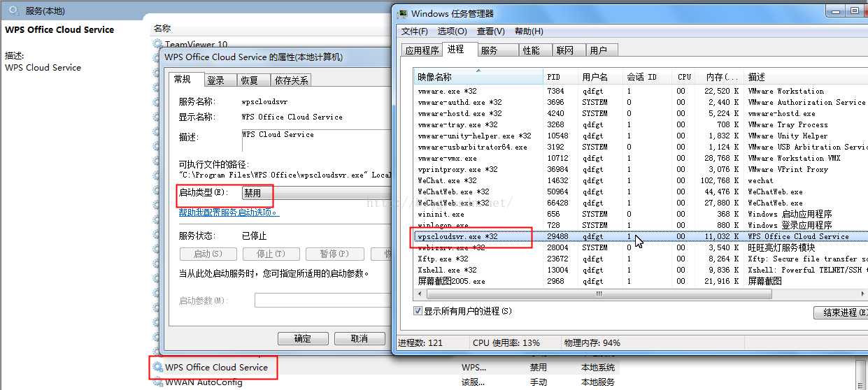Viewport: 868px width, 390px height.
Task: Select the 屏幕截图2005.exe process row
Action: 641,281
